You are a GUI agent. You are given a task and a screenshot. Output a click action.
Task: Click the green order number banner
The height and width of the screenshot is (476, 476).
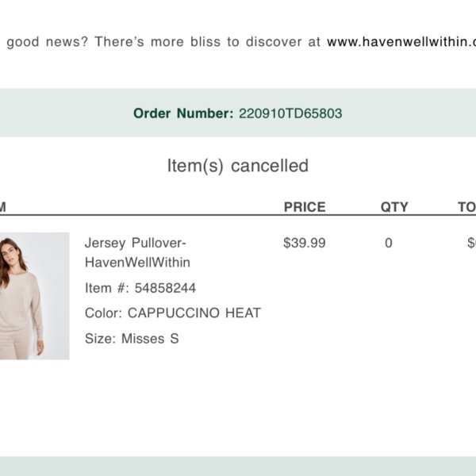(238, 113)
